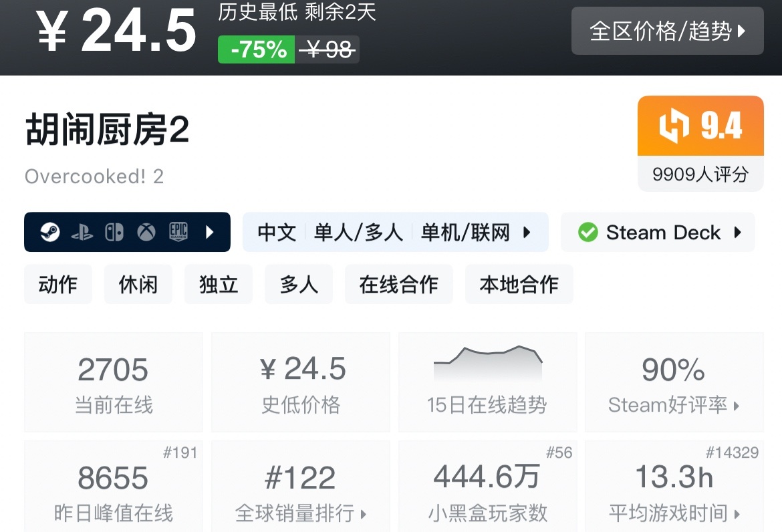Open the 在线合作 tag
Viewport: 782px width, 532px height.
pyautogui.click(x=399, y=285)
